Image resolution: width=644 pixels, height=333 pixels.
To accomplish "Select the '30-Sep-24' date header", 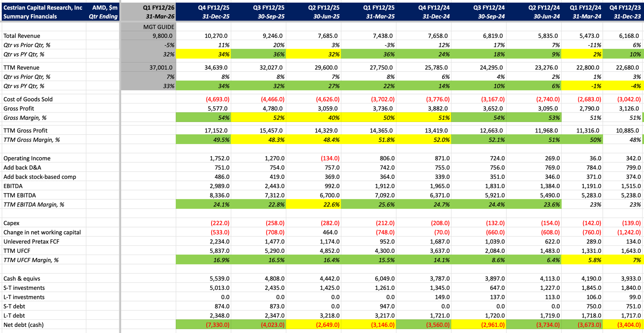I will click(x=490, y=16).
